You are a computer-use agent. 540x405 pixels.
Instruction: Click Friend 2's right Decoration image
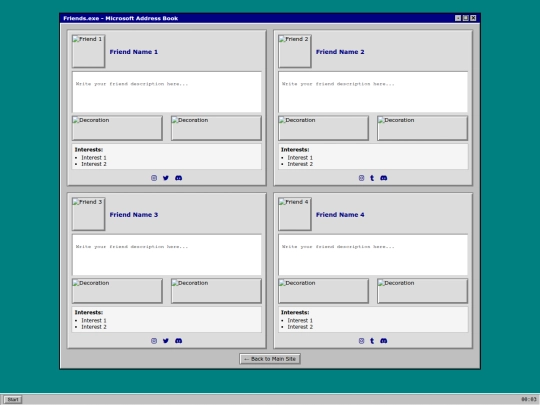(x=423, y=128)
